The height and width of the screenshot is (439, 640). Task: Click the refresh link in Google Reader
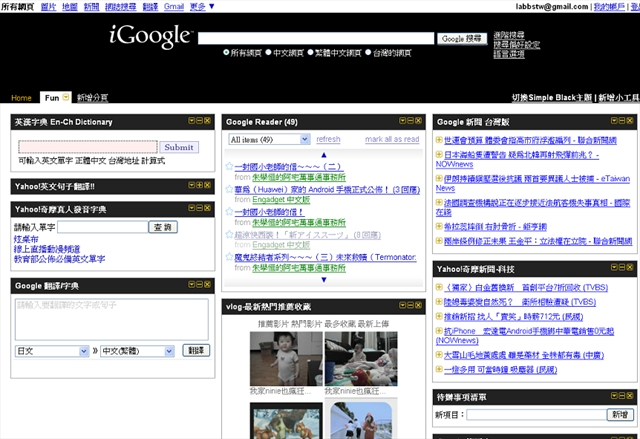[328, 139]
